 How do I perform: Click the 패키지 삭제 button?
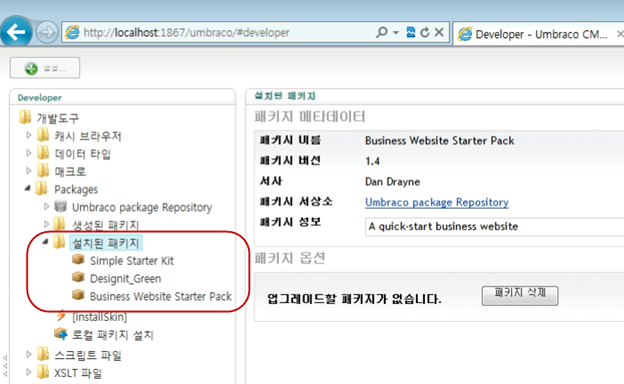click(520, 296)
